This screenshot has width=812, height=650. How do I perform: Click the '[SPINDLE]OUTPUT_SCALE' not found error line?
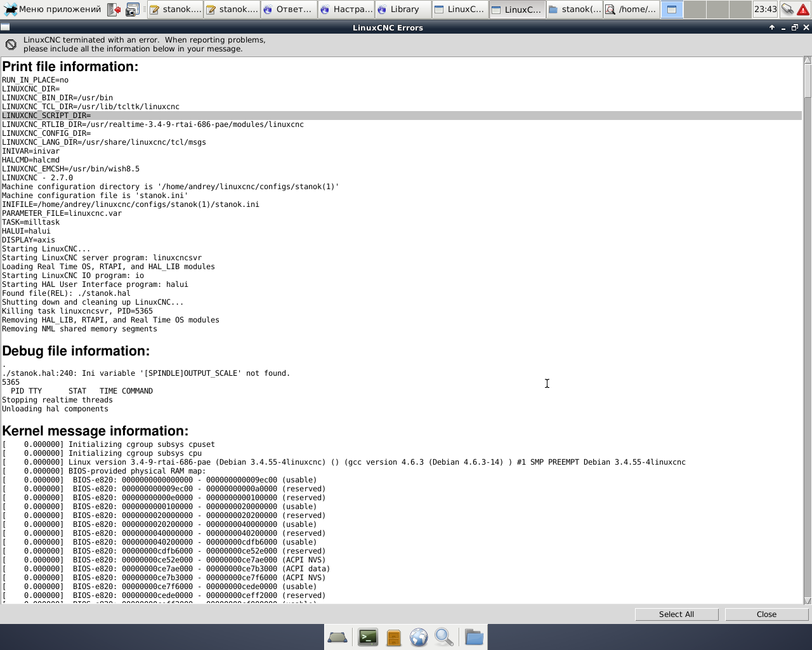pyautogui.click(x=146, y=373)
